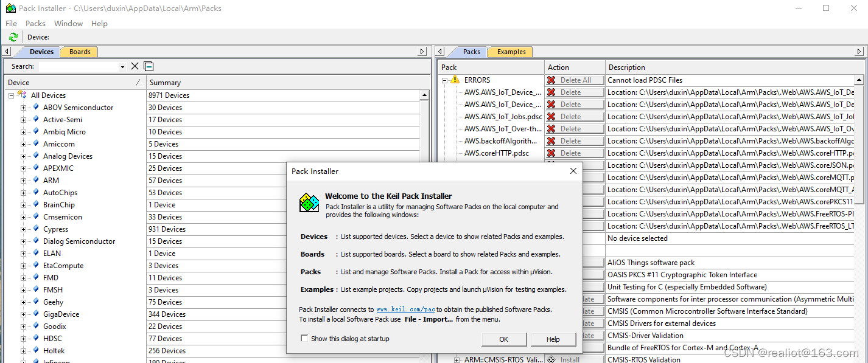Click the 'CMSIS-Driver Validation' description
Screen dimensions: 868x363
(645, 336)
